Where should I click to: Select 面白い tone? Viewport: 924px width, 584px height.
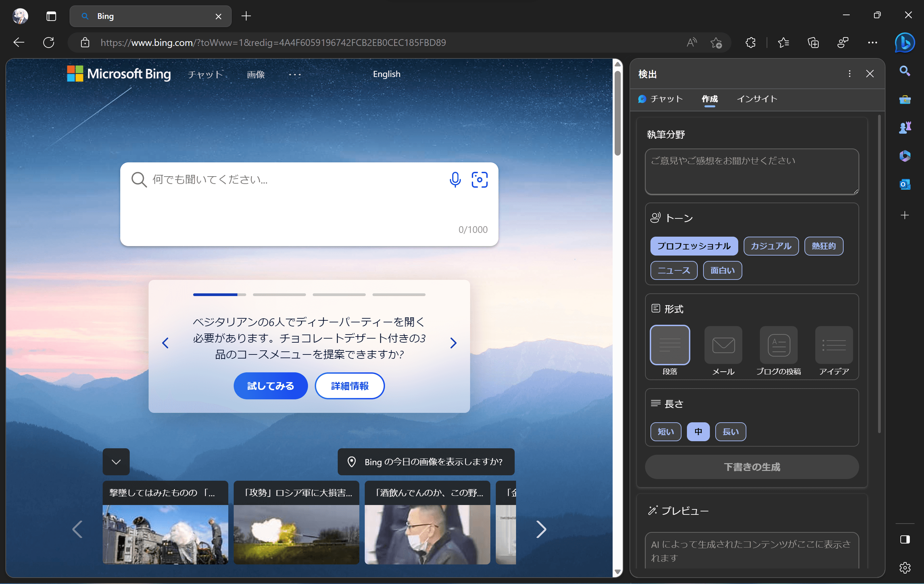(x=722, y=271)
